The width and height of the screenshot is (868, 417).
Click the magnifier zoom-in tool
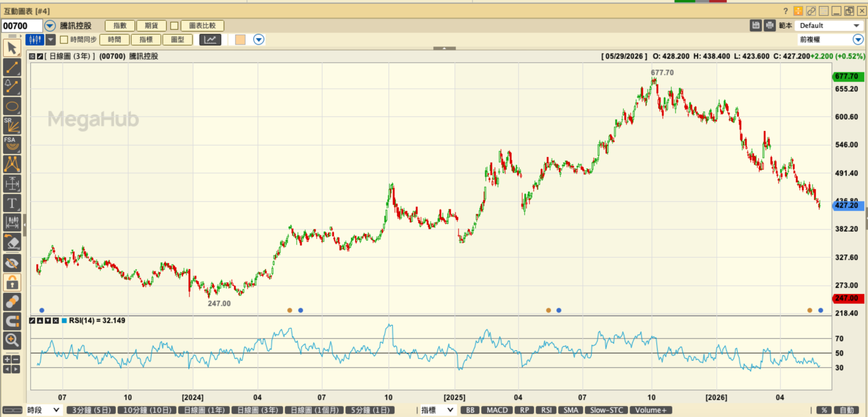[x=12, y=340]
